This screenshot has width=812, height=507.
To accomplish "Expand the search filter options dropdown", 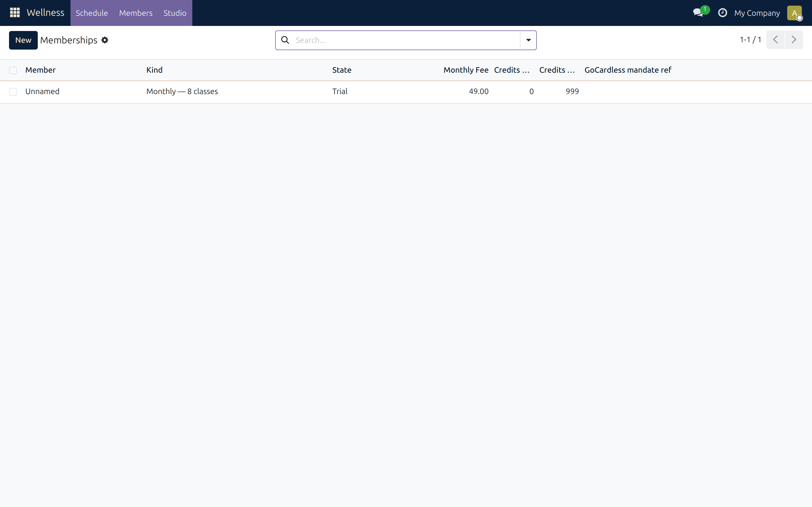I will click(x=528, y=40).
